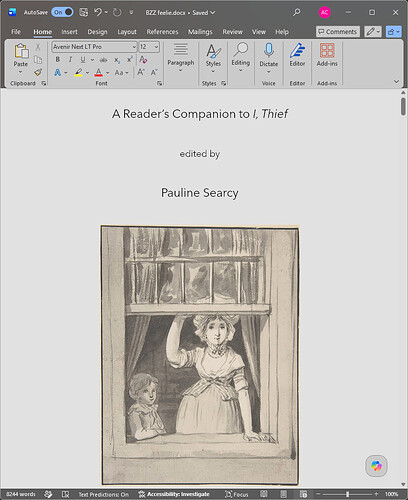This screenshot has height=500, width=408.
Task: Click Accessibility: Investigate status
Action: pos(174,494)
